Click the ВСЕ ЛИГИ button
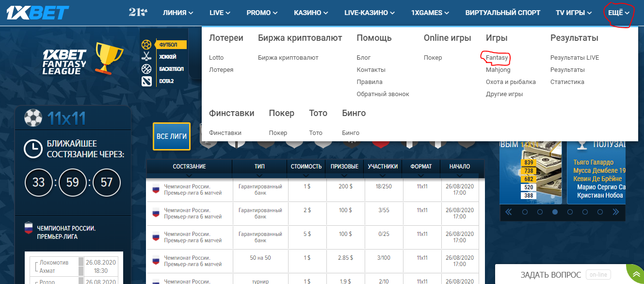 [x=172, y=136]
